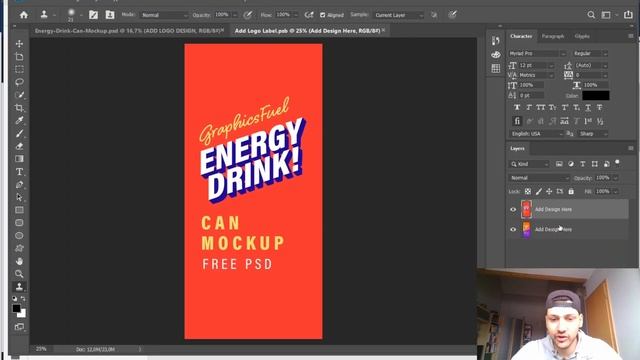Select the Eraser tool
The width and height of the screenshot is (640, 360).
(x=19, y=146)
